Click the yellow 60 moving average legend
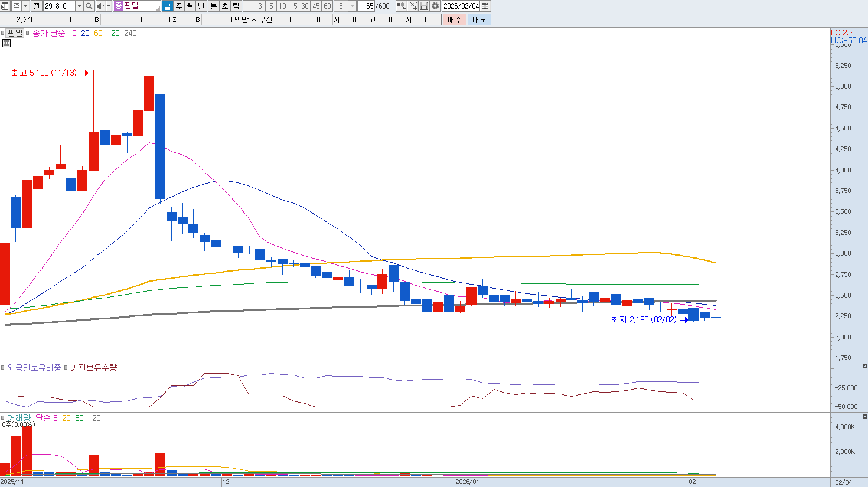 pos(98,34)
